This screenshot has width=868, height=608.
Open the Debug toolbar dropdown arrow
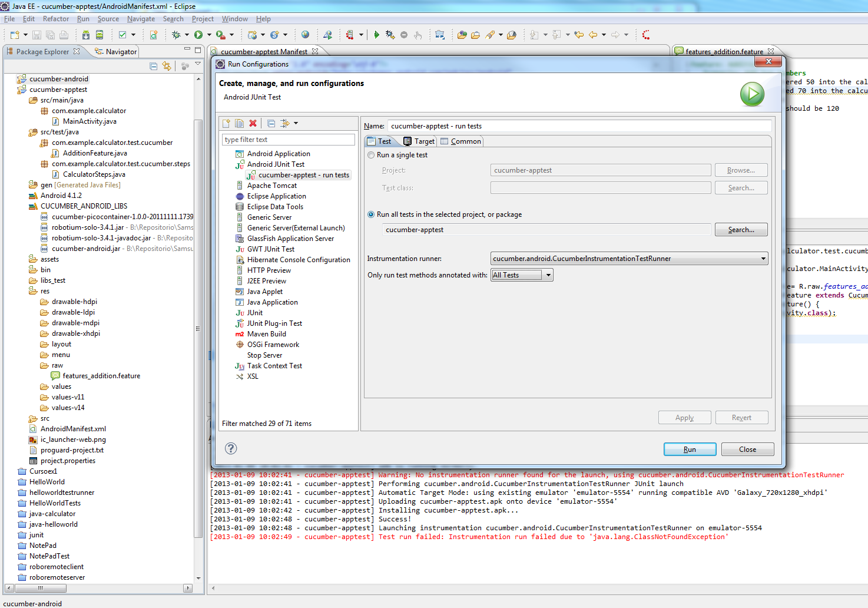tap(187, 35)
